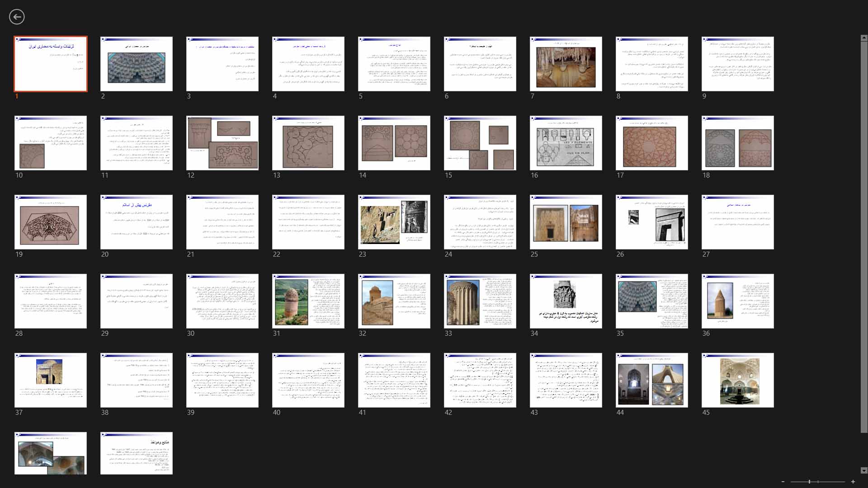The width and height of the screenshot is (868, 488).
Task: Go to slide 44 four-photo collage
Action: pyautogui.click(x=651, y=380)
